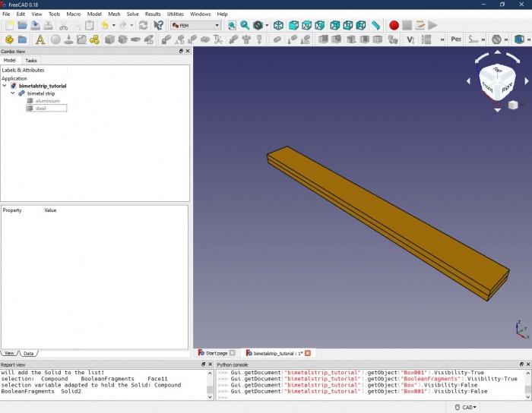Create FEM Analysis container A icon
Screen dimensions: 532x413
pyautogui.click(x=40, y=39)
